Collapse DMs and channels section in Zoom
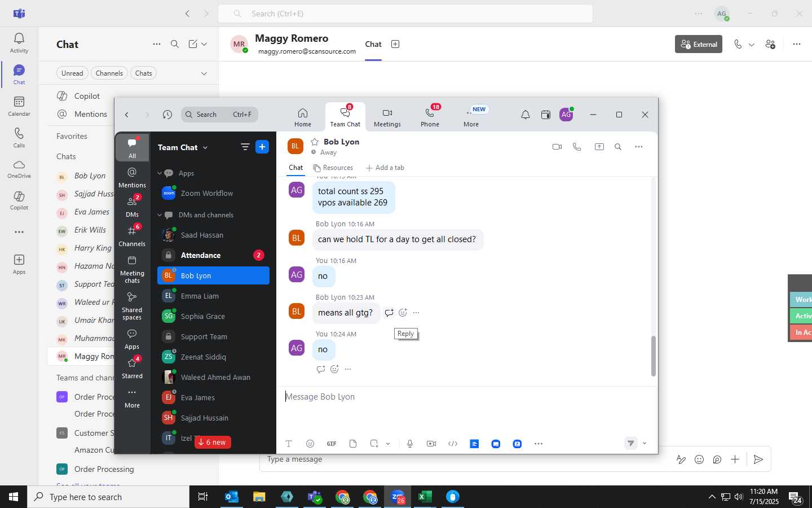 [160, 215]
